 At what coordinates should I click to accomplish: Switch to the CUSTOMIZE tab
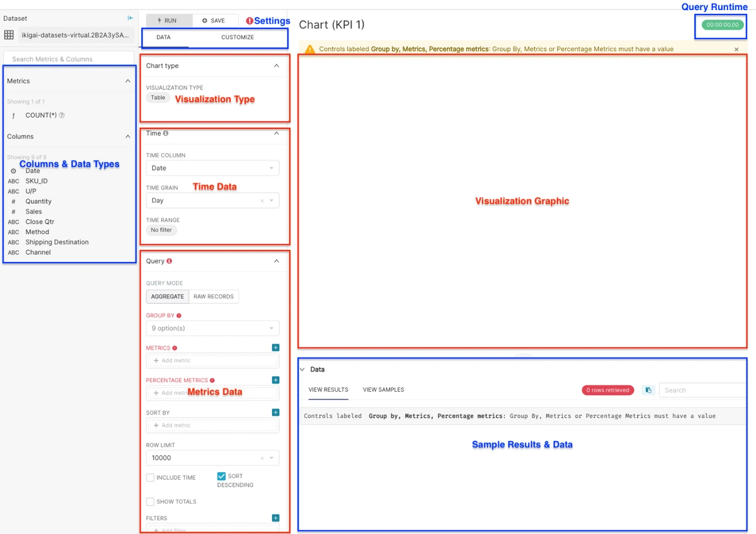tap(238, 38)
